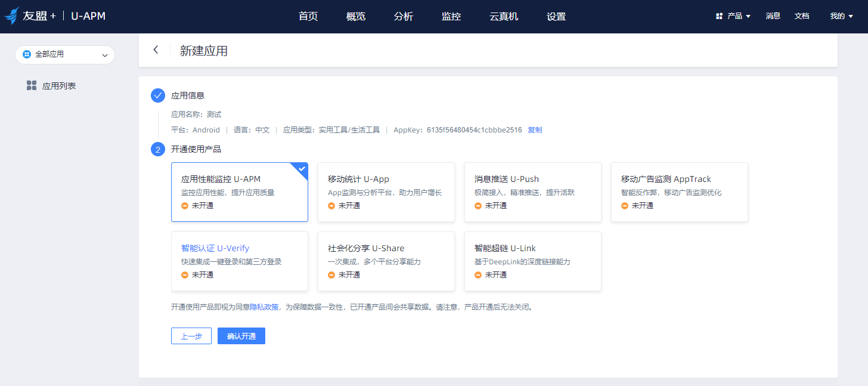This screenshot has width=868, height=386.
Task: Click the back arrow next to 新建应用
Action: tap(156, 50)
